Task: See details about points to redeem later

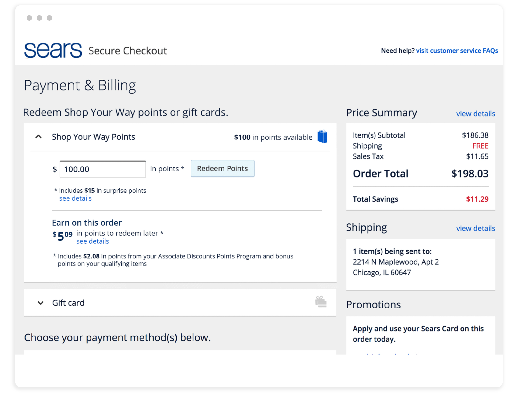Action: 93,241
